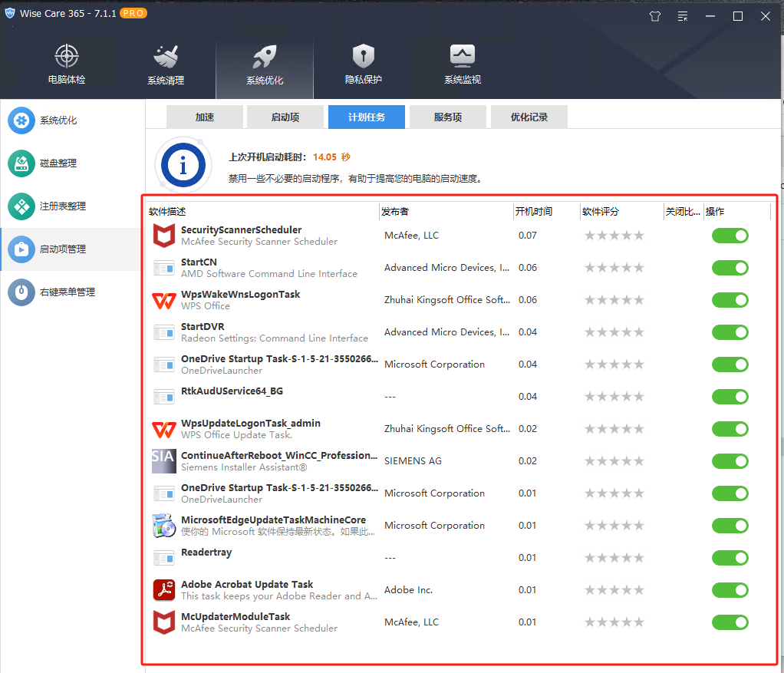Image resolution: width=784 pixels, height=673 pixels.
Task: Click the SIA icon of ContinueAfterReboot_WinCC
Action: pos(164,461)
